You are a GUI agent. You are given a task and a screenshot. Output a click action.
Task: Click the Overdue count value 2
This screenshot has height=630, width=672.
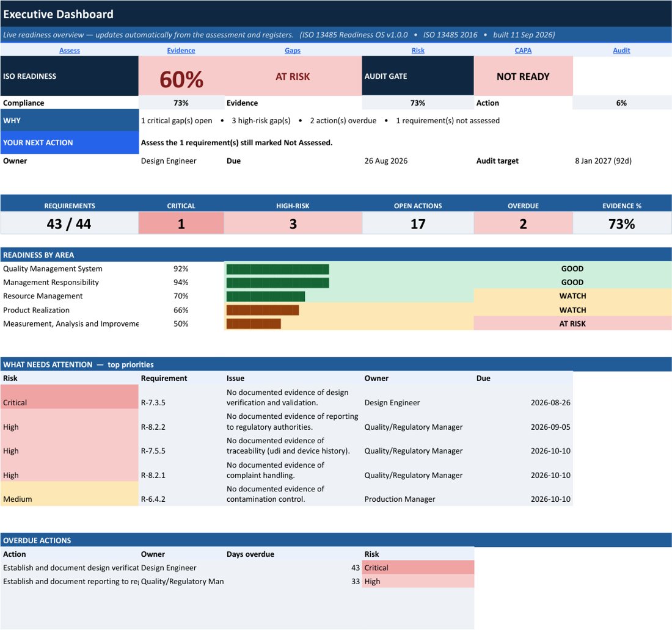523,224
